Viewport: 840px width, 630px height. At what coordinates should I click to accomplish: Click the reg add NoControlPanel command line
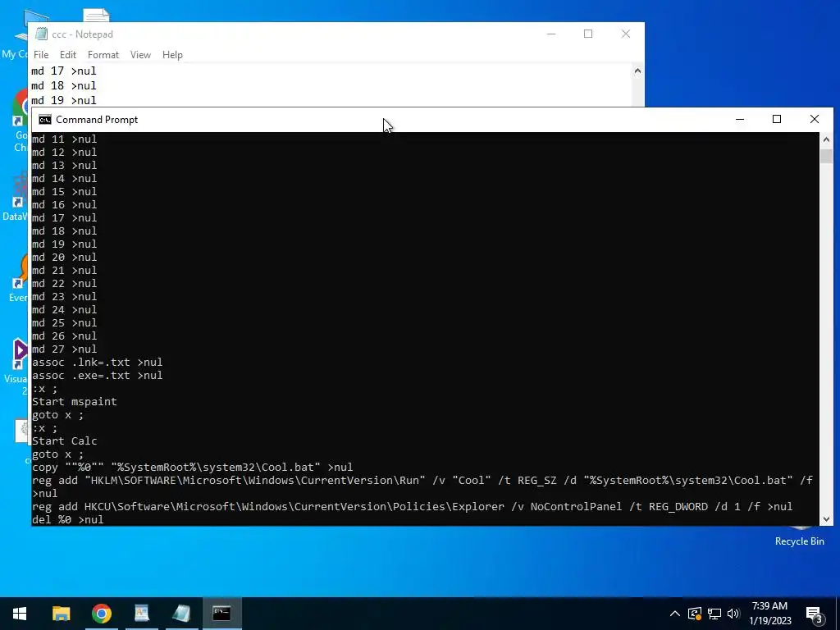tap(412, 506)
